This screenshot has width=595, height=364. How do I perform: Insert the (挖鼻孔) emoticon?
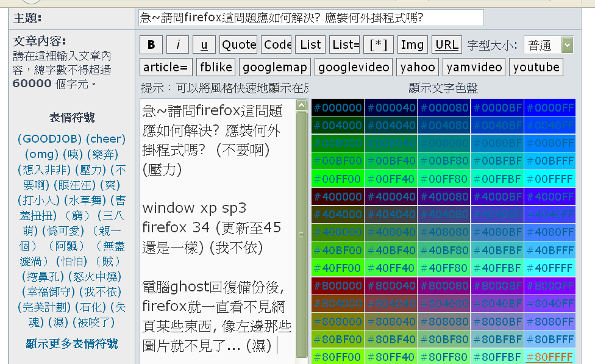point(43,277)
